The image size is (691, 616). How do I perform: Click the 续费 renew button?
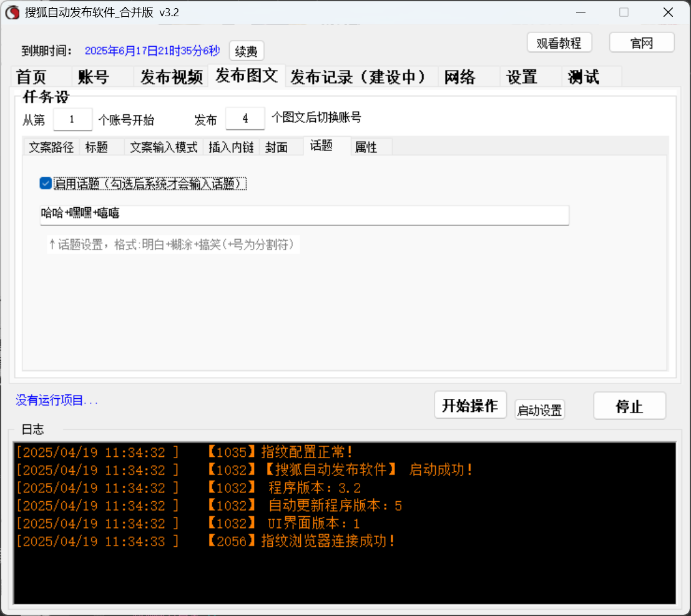click(x=247, y=51)
